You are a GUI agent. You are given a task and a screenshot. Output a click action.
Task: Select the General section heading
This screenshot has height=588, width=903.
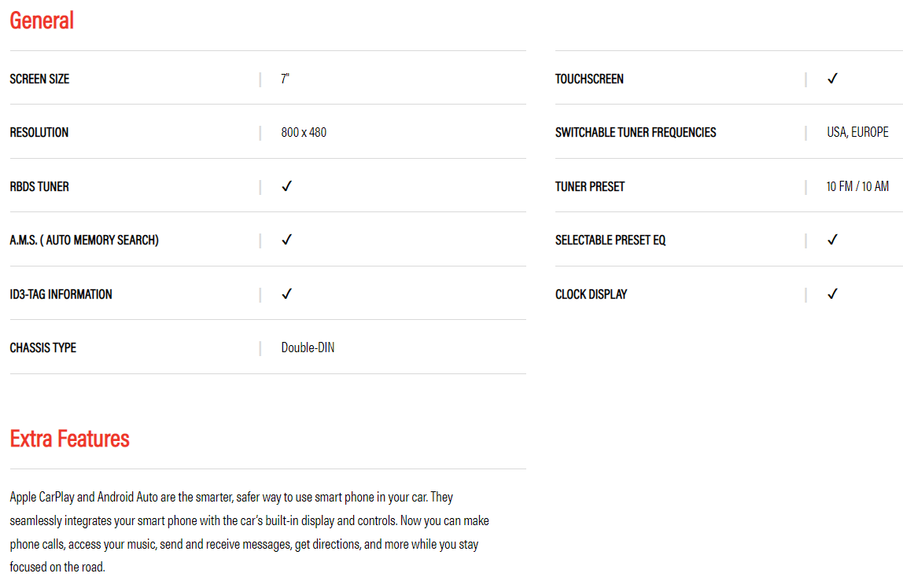[42, 20]
